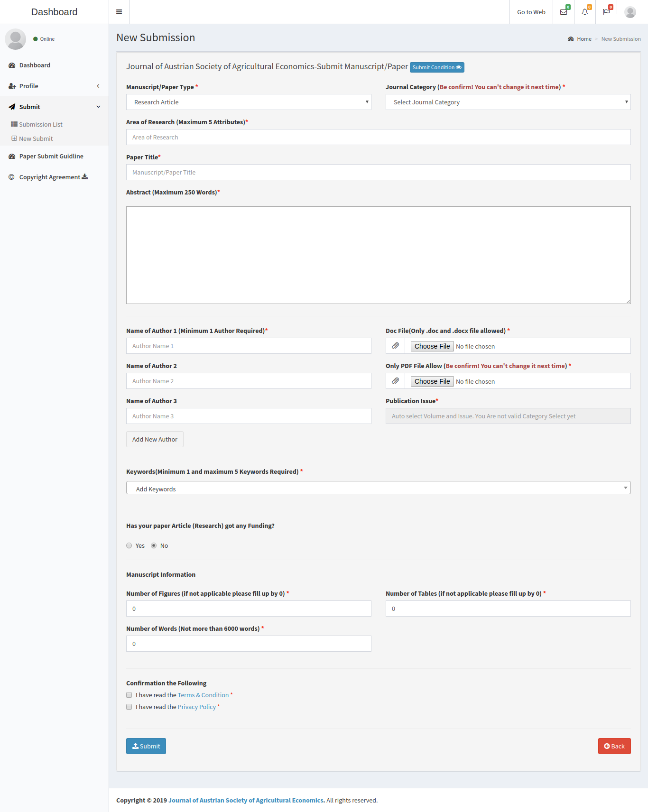Click the Author Name 1 field
Viewport: 648px width, 812px height.
pyautogui.click(x=249, y=346)
